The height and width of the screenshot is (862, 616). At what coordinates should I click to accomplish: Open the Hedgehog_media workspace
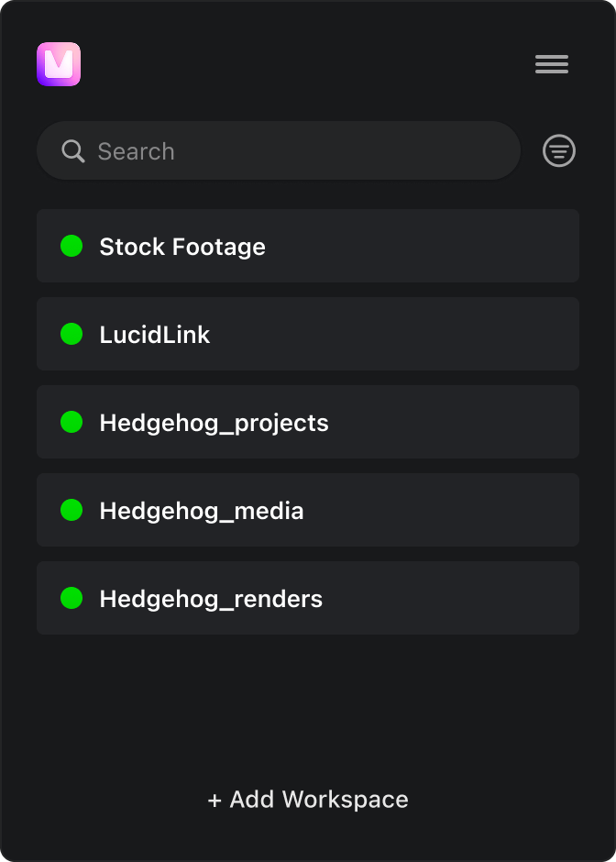coord(202,511)
